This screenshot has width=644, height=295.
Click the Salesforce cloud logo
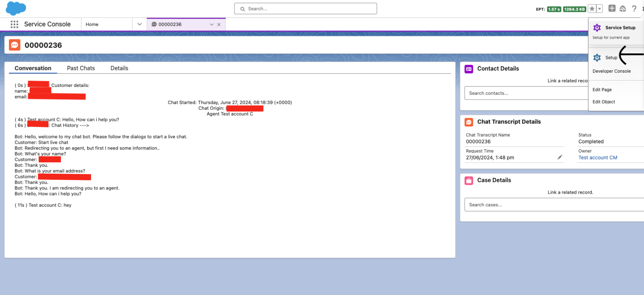(16, 8)
